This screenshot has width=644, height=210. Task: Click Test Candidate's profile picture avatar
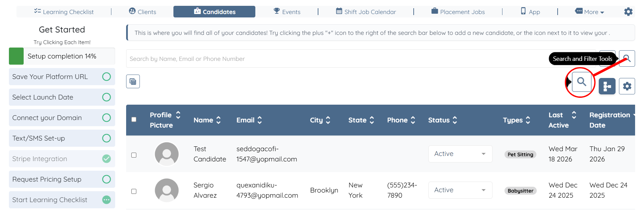pyautogui.click(x=167, y=154)
